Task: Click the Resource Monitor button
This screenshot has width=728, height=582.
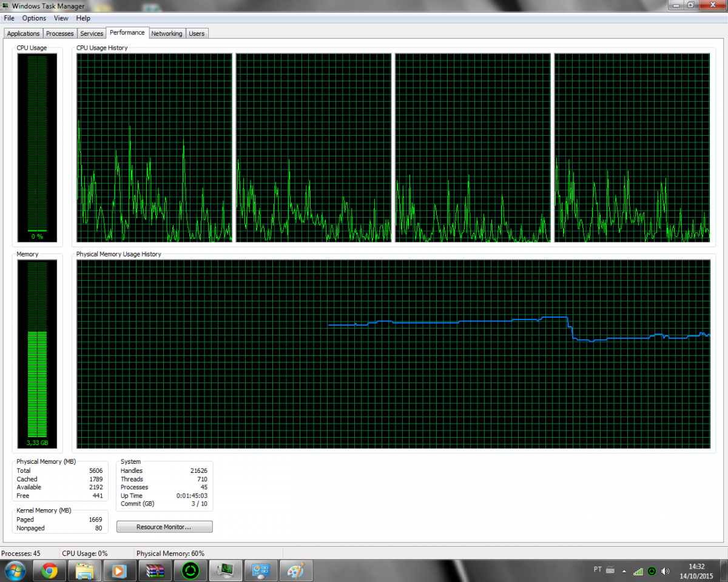Action: tap(164, 527)
